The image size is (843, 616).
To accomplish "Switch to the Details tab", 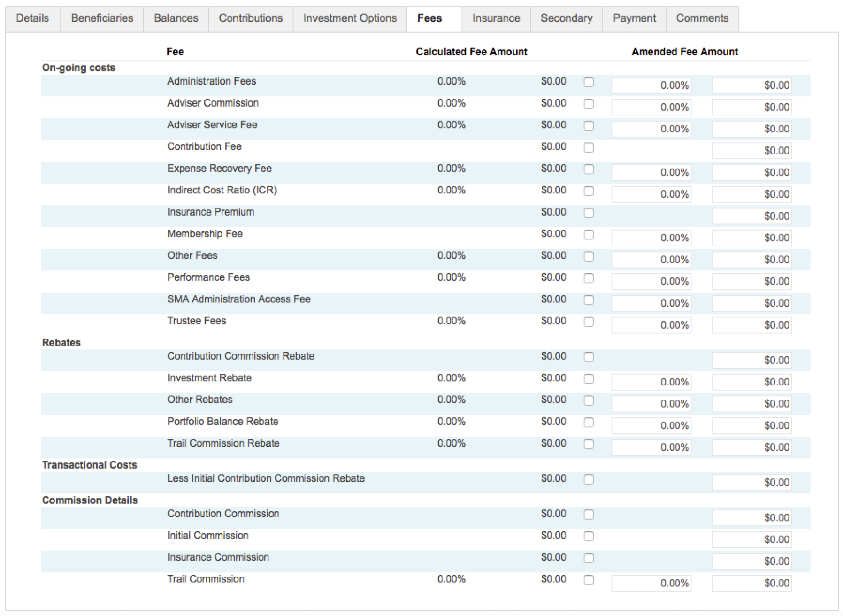I will 33,19.
